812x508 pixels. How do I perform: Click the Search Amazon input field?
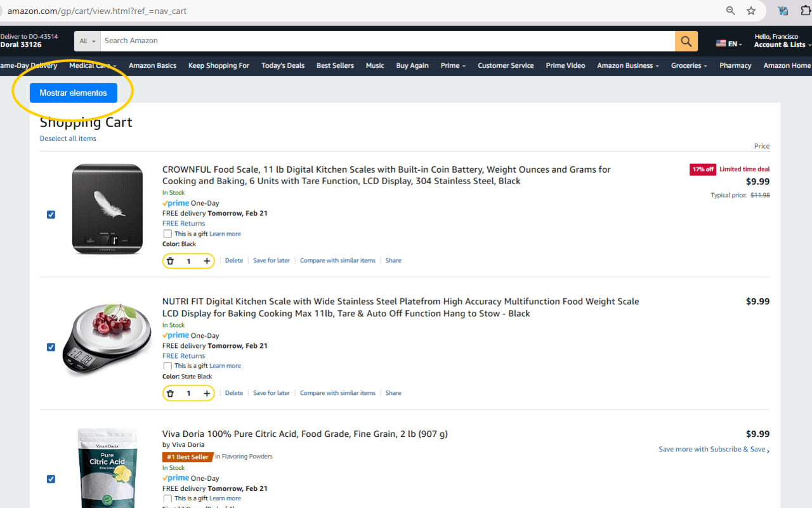pos(387,41)
